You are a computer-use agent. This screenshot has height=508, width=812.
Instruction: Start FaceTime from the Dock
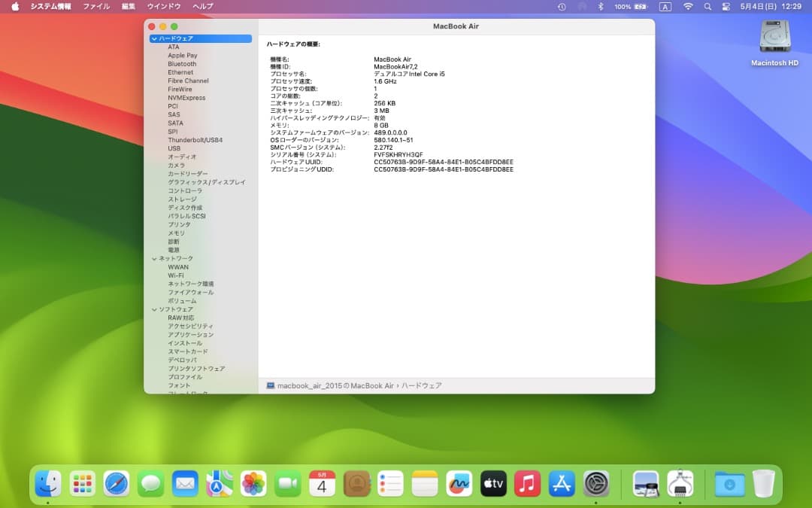tap(288, 484)
